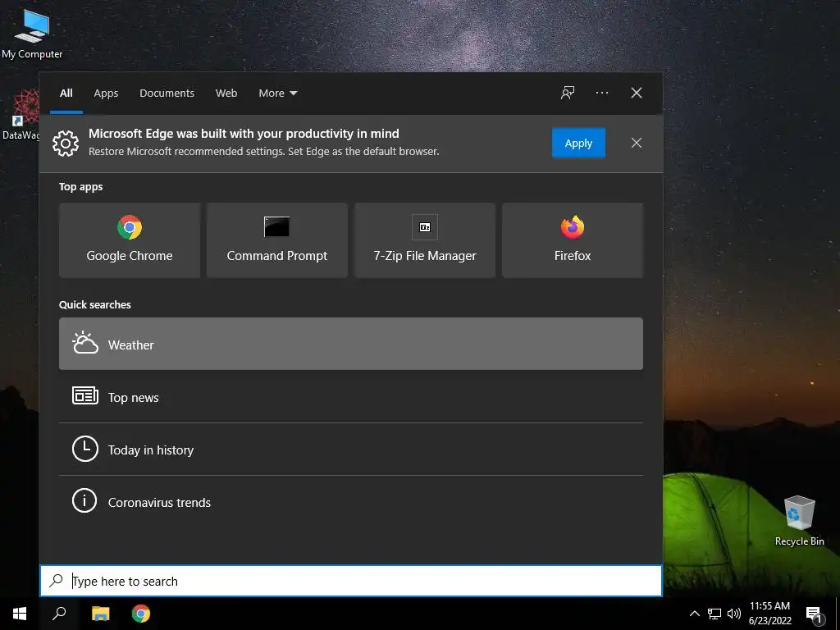Open the network status tray icon
840x630 pixels.
pyautogui.click(x=714, y=614)
